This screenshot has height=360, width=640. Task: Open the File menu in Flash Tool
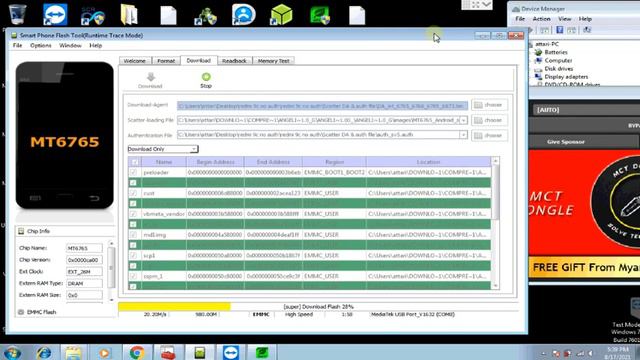pyautogui.click(x=17, y=45)
